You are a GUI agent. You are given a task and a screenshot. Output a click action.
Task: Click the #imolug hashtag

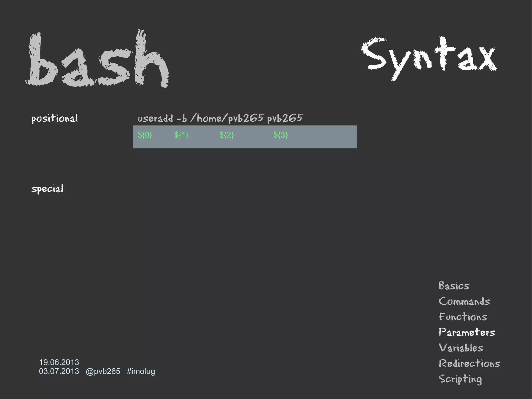click(141, 371)
